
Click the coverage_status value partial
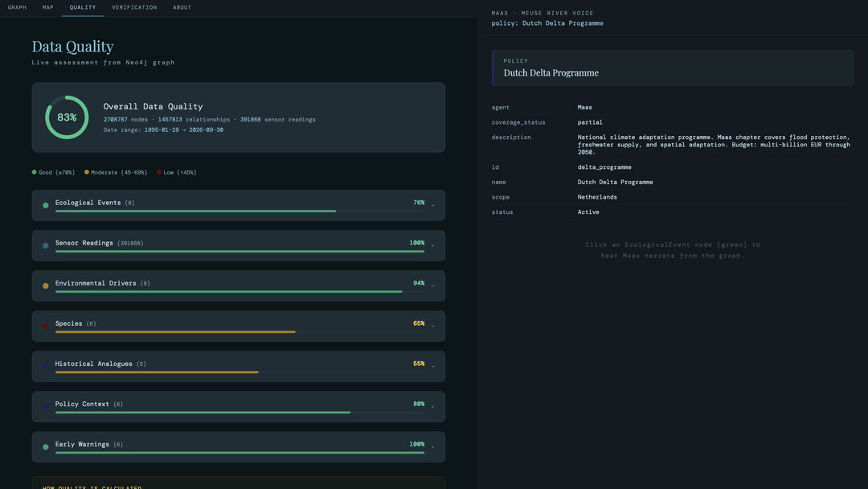(590, 122)
